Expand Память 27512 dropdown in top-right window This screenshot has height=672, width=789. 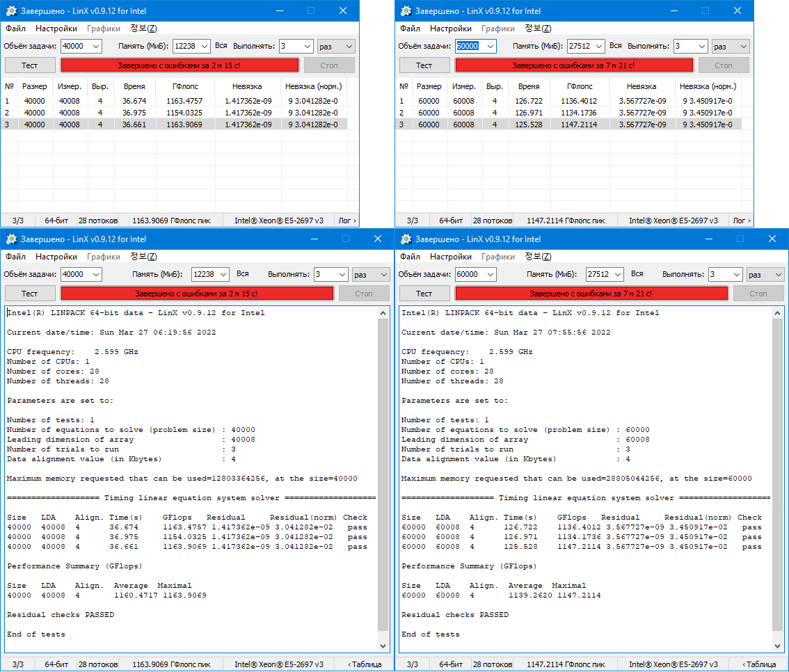click(599, 47)
